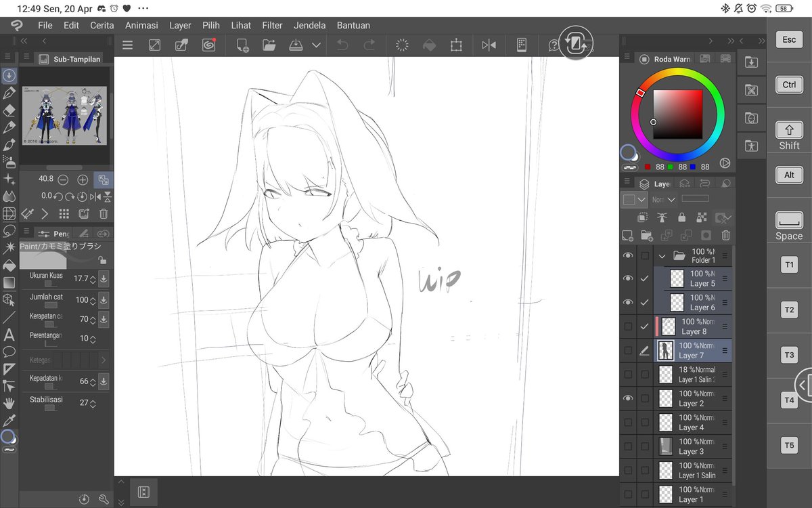This screenshot has height=508, width=812.
Task: Click New raster layer icon
Action: tap(627, 236)
